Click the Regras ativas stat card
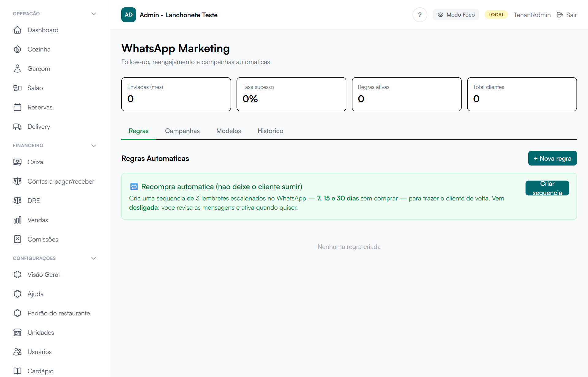The height and width of the screenshot is (377, 588). 407,94
